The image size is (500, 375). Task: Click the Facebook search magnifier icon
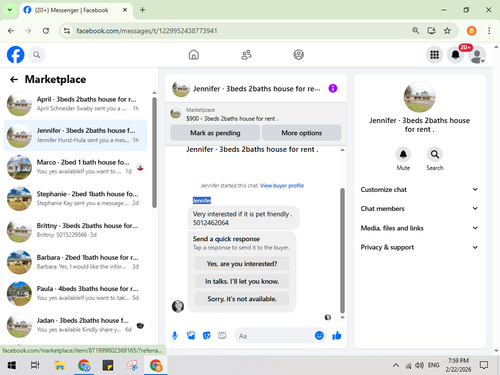coord(37,55)
